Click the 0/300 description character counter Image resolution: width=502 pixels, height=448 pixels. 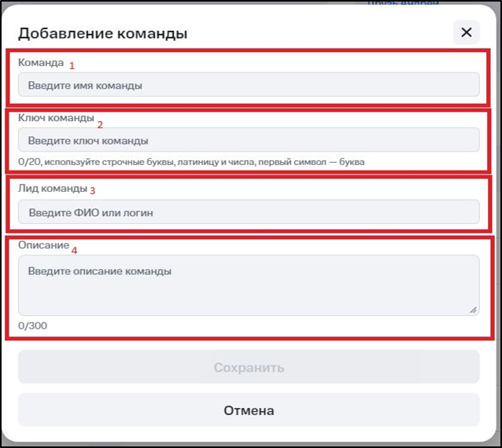point(32,325)
